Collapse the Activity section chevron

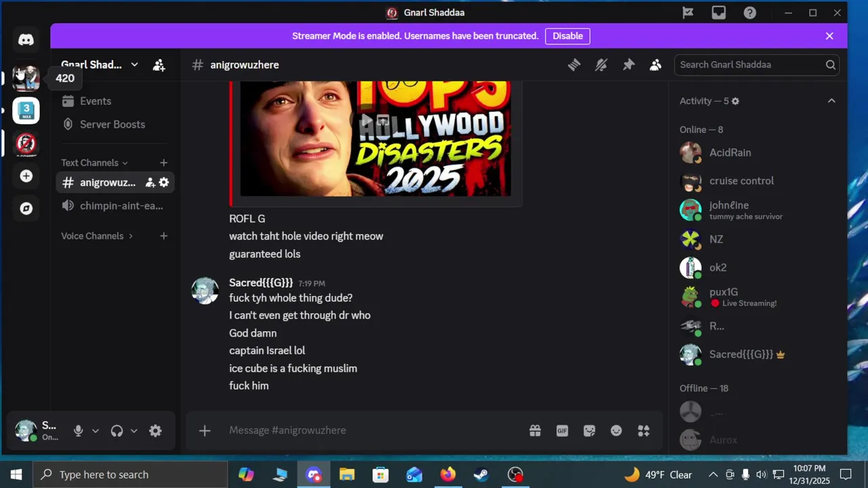(x=831, y=101)
